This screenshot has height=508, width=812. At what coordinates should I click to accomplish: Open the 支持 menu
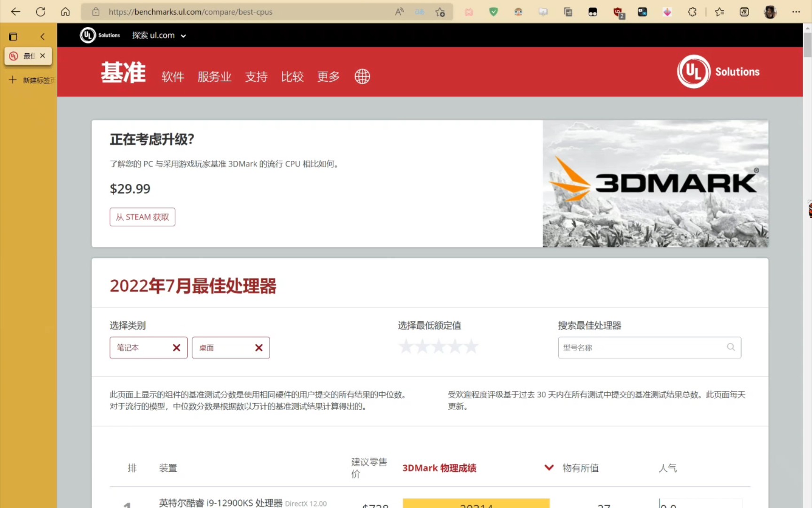(257, 76)
